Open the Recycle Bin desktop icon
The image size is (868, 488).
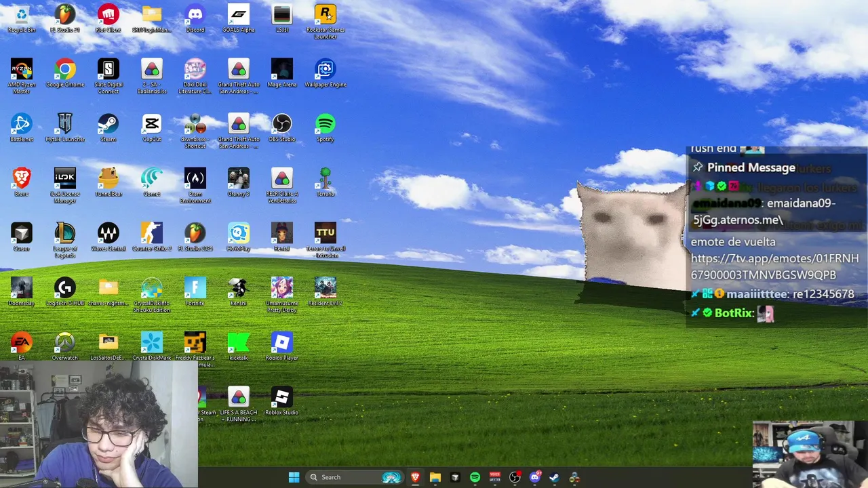[22, 18]
